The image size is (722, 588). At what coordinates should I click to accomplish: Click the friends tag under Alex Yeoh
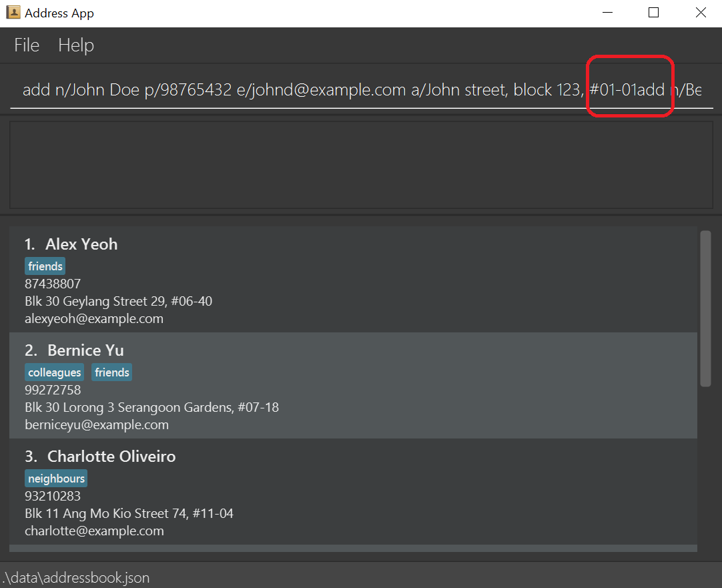(45, 266)
